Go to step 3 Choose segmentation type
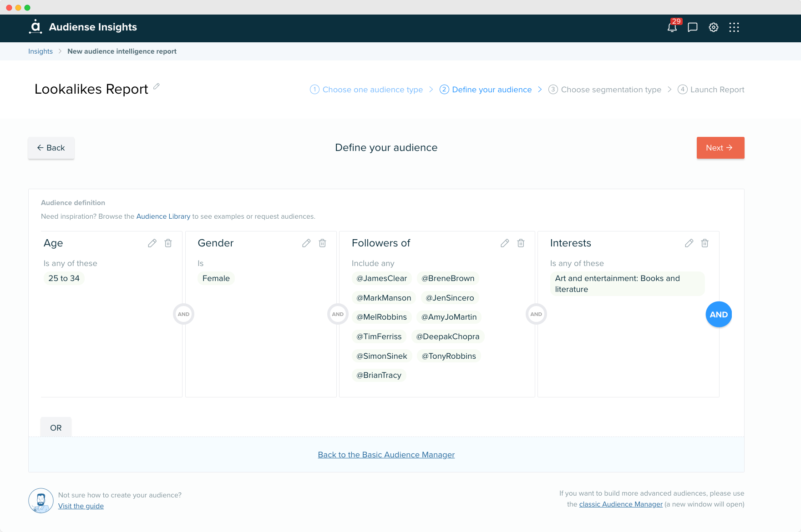801x532 pixels. pos(605,90)
